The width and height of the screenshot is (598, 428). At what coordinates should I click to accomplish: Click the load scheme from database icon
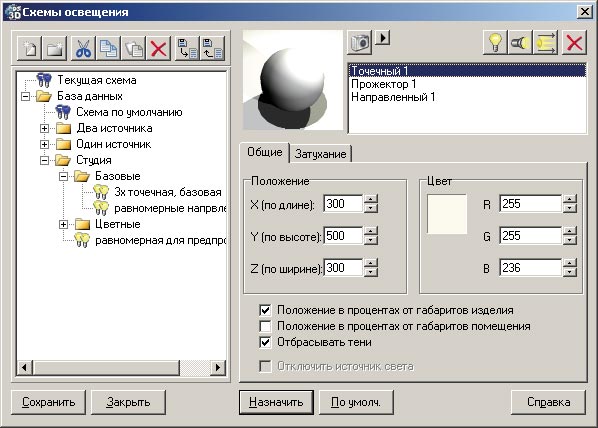click(212, 49)
